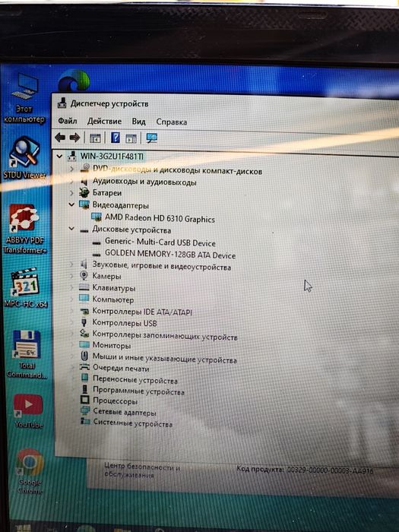Select Аудиовходы и аудиовыходы row
Viewport: 399px width, 532px height.
click(144, 182)
